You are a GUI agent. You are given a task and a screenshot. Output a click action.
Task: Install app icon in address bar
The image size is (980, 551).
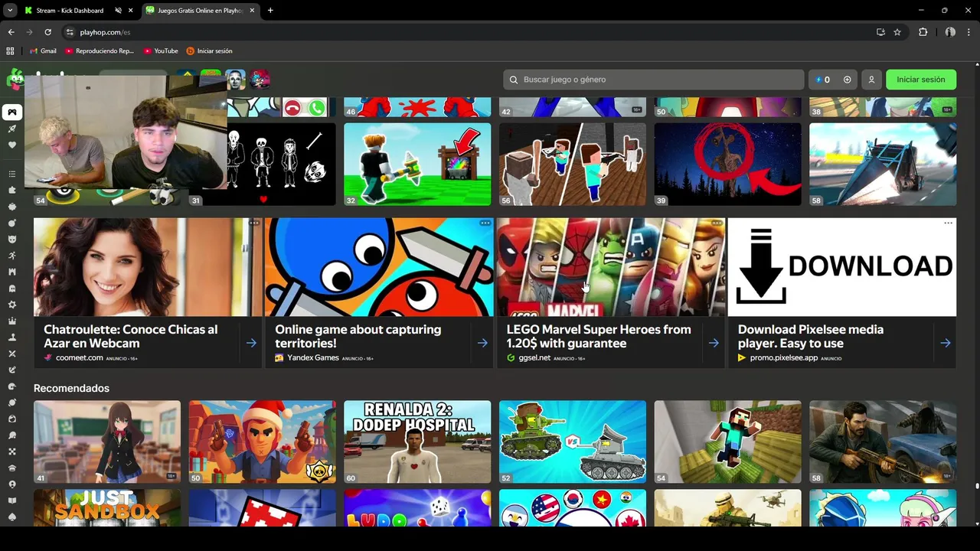click(x=880, y=32)
